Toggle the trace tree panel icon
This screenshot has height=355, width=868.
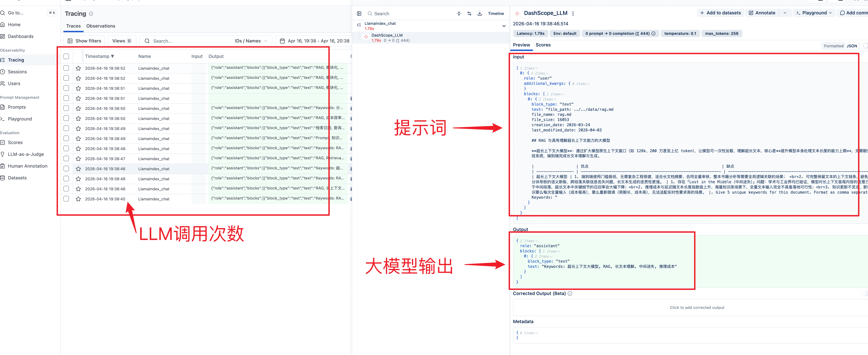click(359, 14)
